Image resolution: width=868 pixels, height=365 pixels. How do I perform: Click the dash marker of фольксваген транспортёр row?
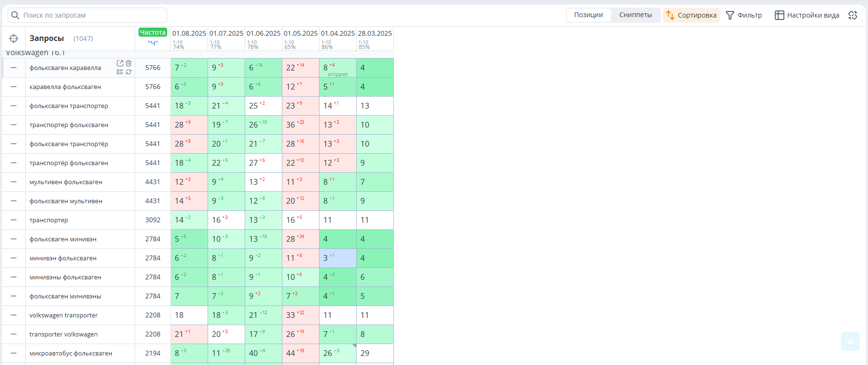point(14,144)
